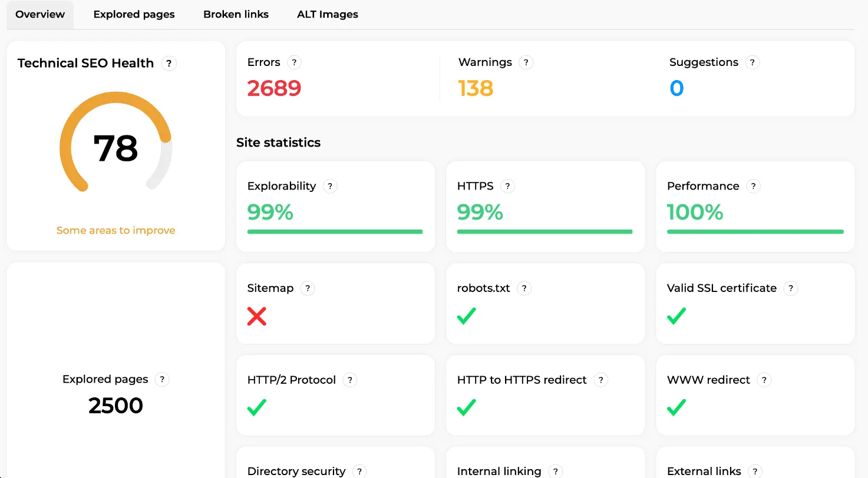Click the red X under Sitemap

point(257,316)
